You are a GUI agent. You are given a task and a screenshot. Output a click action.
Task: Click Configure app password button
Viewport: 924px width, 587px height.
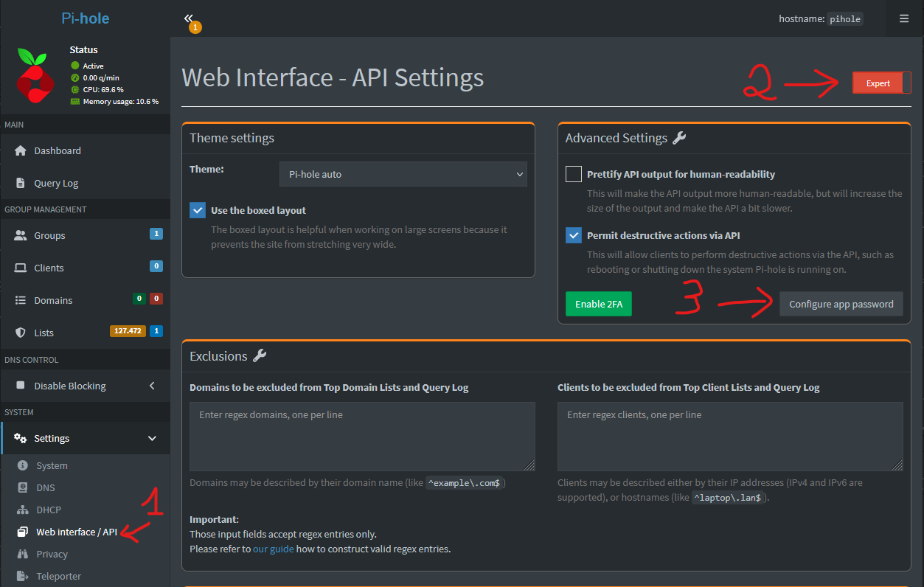(x=841, y=304)
